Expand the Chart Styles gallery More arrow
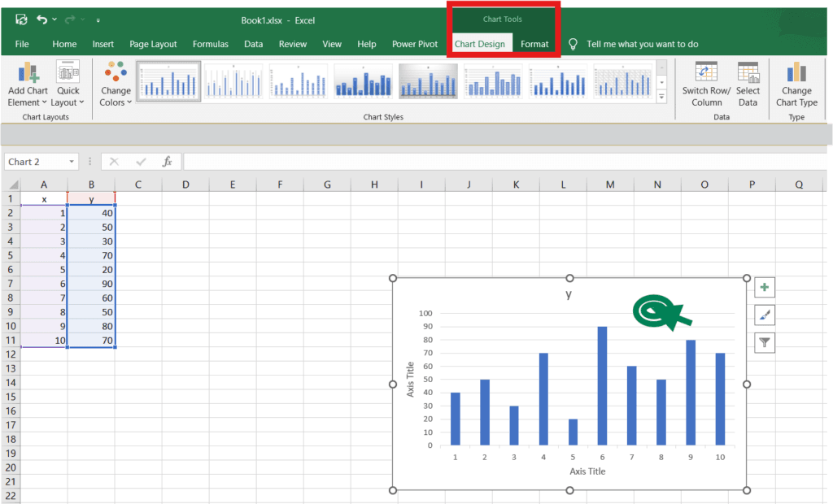Screen dimensions: 833x504 [x=662, y=95]
